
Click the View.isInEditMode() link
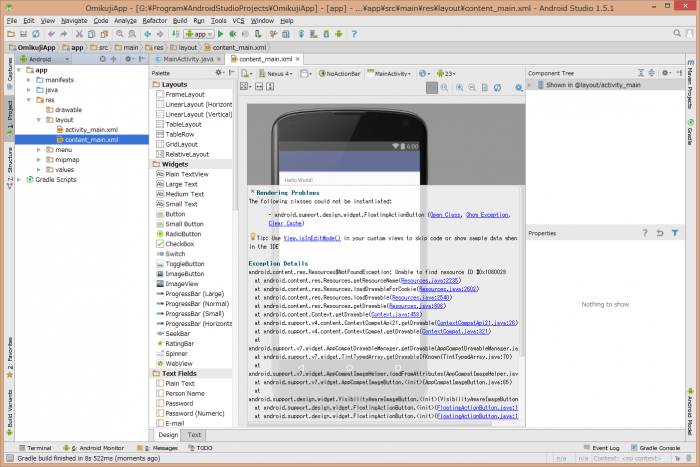coord(312,238)
